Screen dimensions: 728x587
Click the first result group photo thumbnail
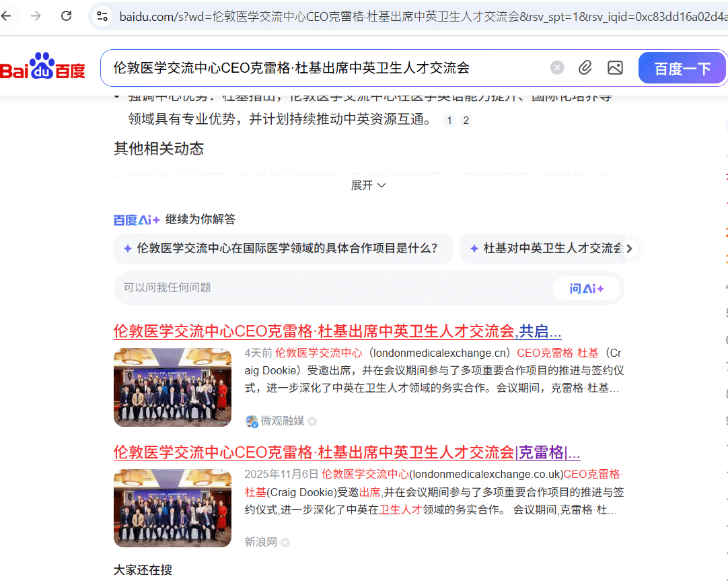point(172,387)
